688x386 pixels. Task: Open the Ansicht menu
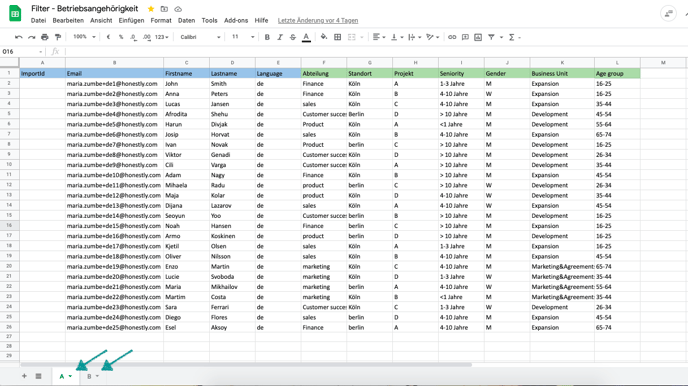click(101, 21)
